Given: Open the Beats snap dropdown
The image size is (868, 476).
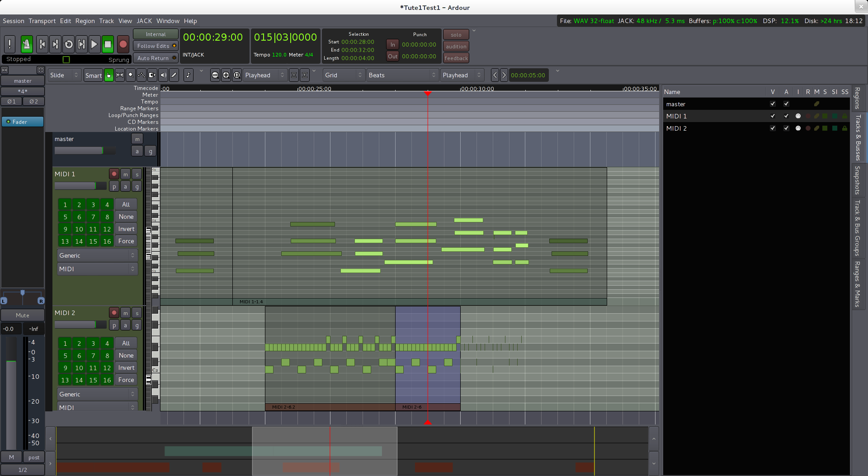Looking at the screenshot, I should coord(402,75).
